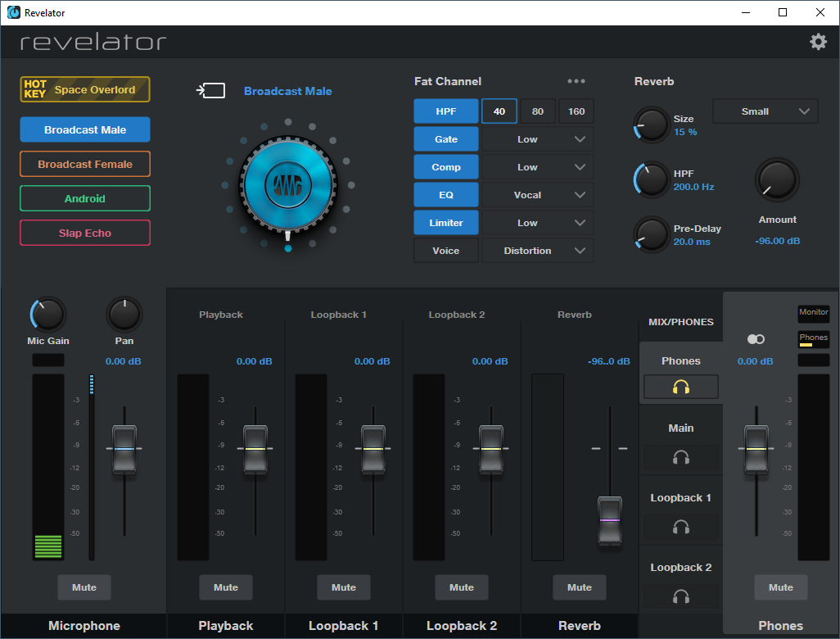Click the Reverb HPF 200.0 Hz value
The image size is (840, 639).
point(693,187)
